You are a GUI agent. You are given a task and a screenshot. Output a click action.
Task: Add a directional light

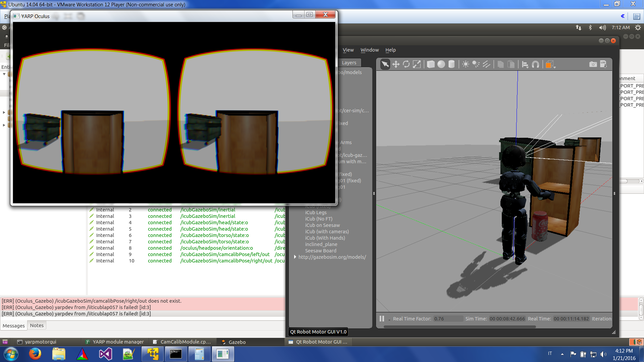click(486, 64)
